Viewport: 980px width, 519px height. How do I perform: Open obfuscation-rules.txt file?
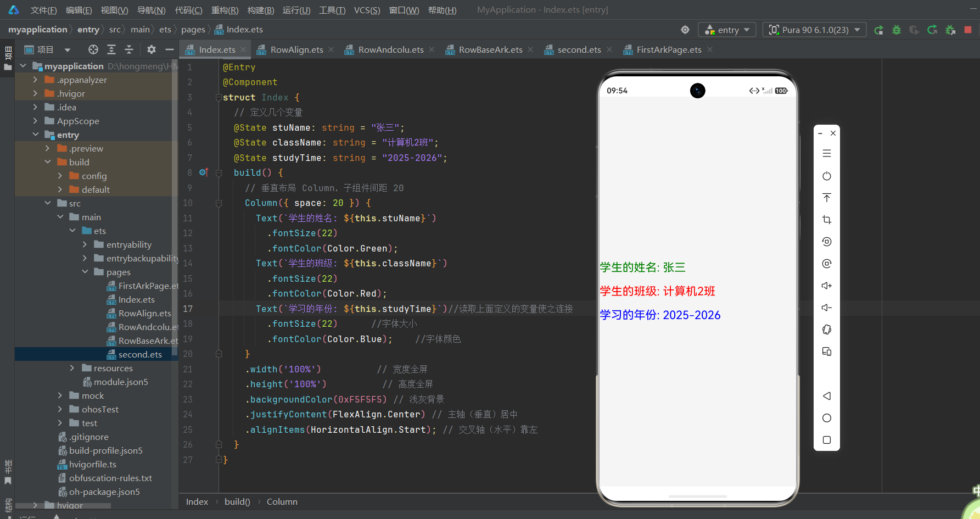click(x=110, y=478)
